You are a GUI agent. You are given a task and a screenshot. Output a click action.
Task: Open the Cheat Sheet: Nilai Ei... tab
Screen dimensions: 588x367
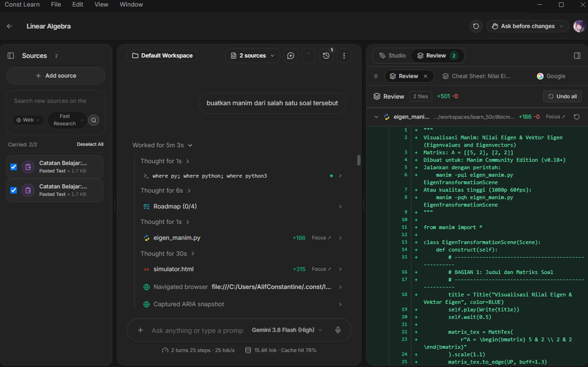pyautogui.click(x=476, y=76)
